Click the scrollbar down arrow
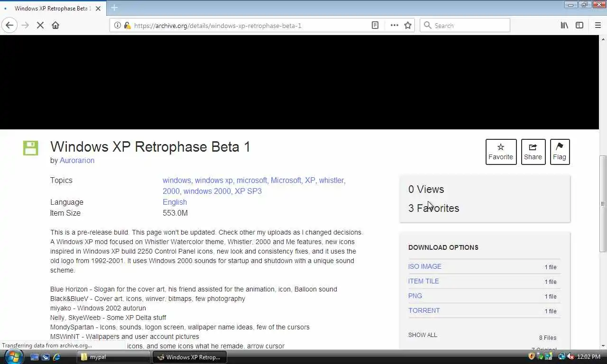This screenshot has width=607, height=364. coord(603,346)
